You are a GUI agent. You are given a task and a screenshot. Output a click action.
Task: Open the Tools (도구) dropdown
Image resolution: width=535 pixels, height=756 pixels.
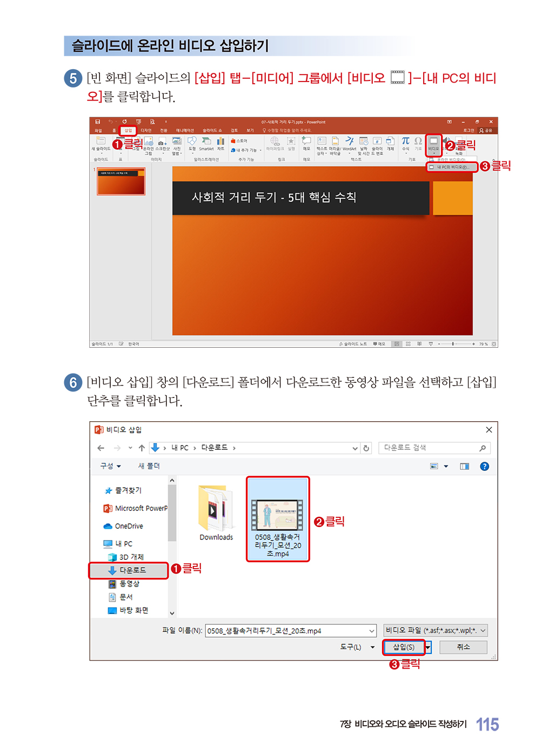coord(357,647)
